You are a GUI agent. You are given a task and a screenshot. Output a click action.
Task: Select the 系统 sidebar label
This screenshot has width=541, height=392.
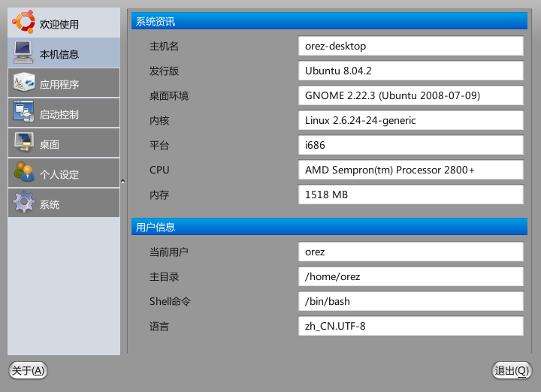click(50, 205)
